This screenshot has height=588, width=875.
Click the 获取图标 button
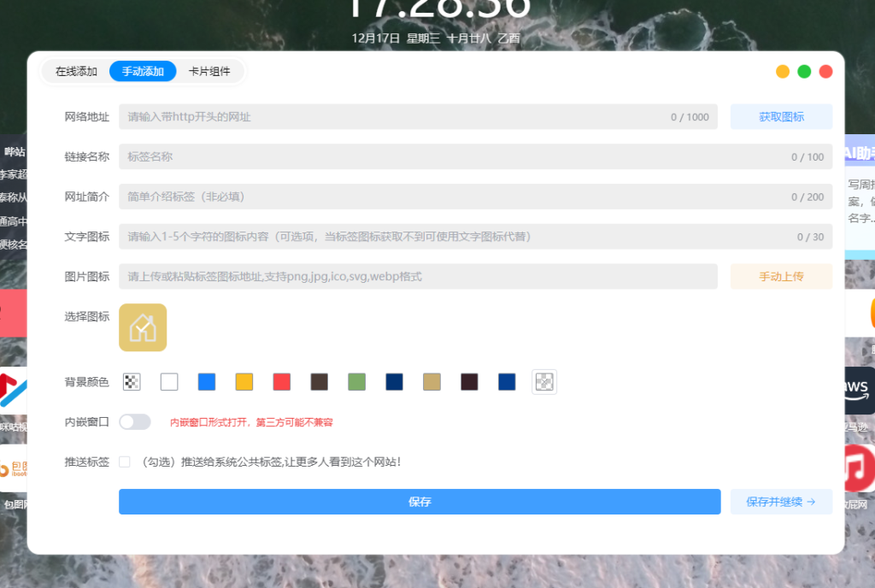tap(781, 117)
